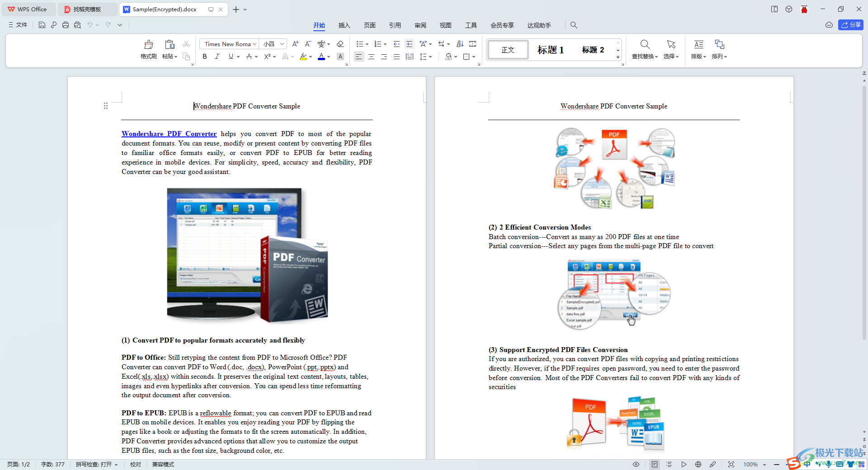Click the Redo arrow
Image resolution: width=868 pixels, height=470 pixels.
108,25
